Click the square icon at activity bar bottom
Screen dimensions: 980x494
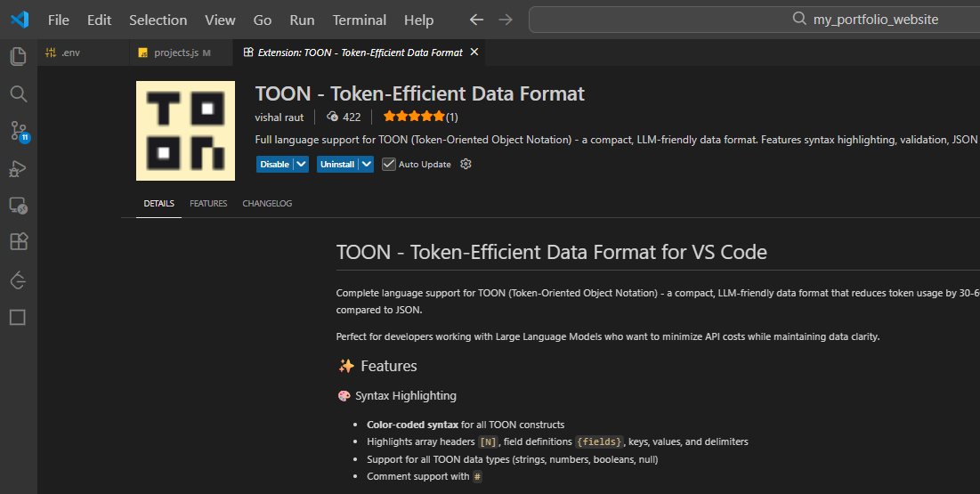18,318
